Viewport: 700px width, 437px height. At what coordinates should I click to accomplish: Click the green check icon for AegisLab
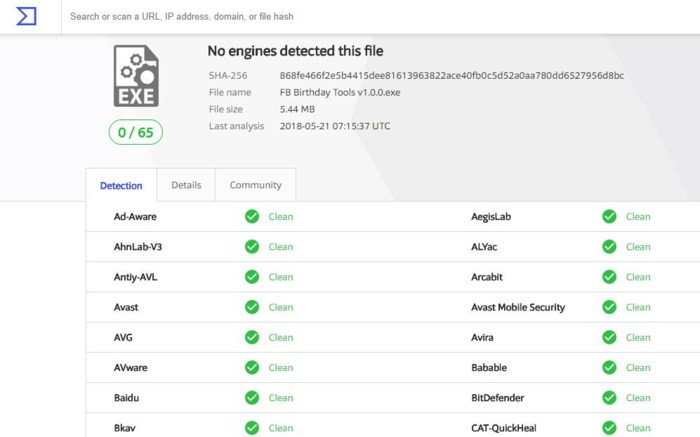click(x=609, y=216)
